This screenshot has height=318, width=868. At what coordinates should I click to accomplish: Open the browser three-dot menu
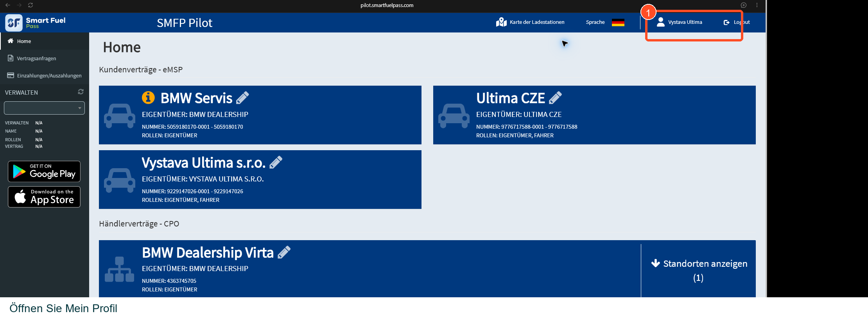point(757,5)
